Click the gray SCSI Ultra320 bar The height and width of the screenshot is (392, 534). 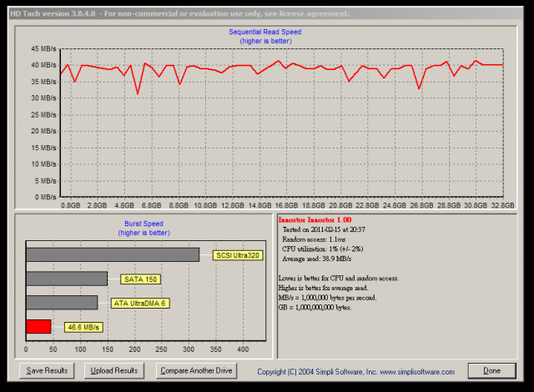(113, 254)
